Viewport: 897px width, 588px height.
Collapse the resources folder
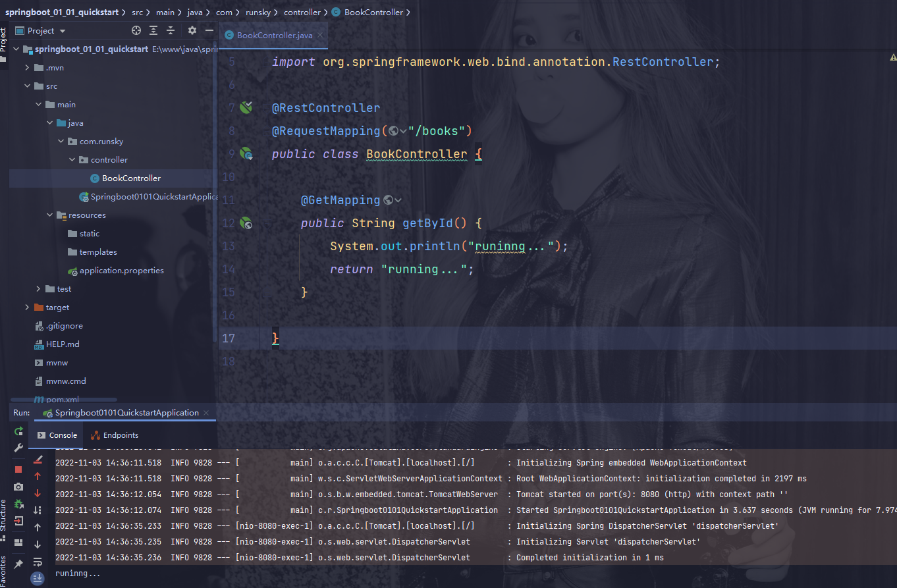49,215
